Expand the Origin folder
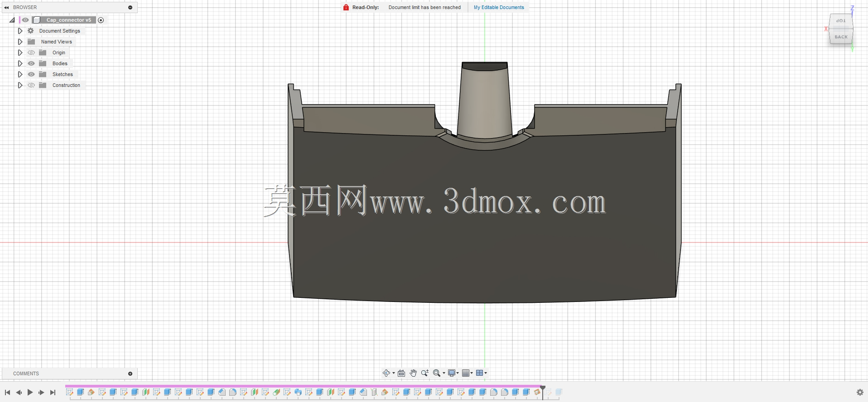Viewport: 868px width, 402px height. point(20,53)
